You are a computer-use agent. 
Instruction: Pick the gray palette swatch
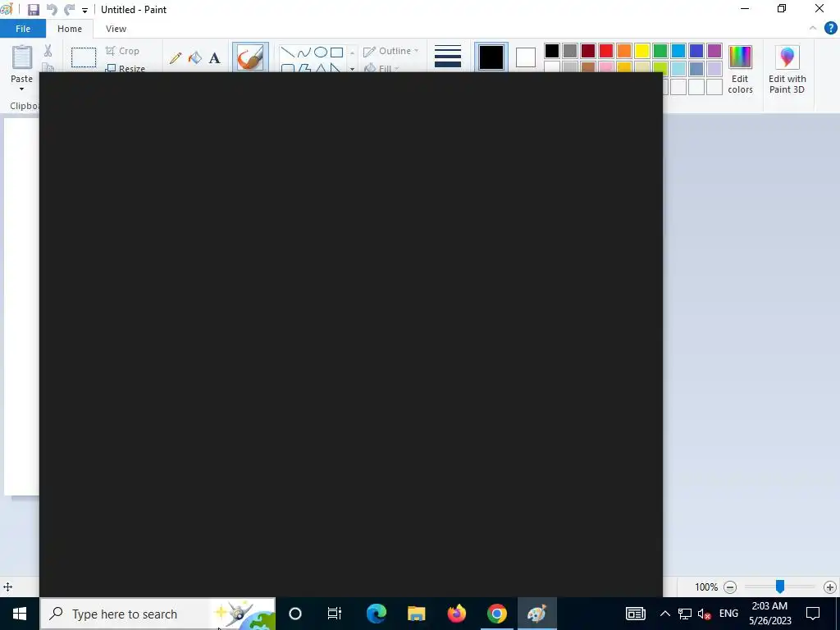[570, 51]
